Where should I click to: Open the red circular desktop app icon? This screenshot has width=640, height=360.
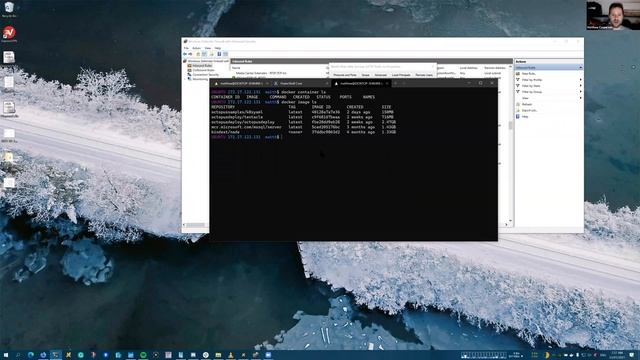tap(9, 33)
